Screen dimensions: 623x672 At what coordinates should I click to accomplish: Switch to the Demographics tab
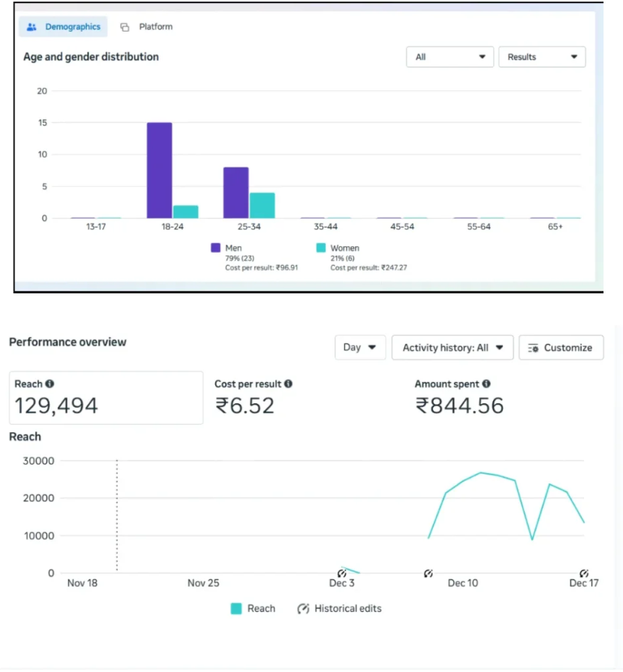(x=63, y=27)
